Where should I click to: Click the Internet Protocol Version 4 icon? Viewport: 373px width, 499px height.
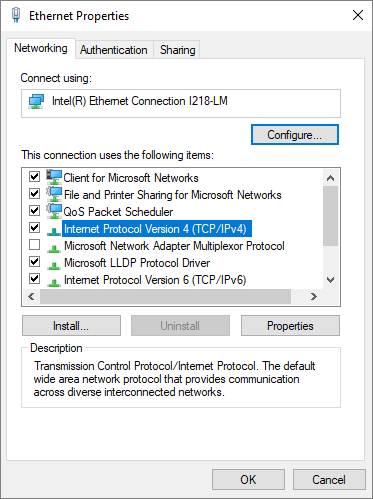coord(54,230)
